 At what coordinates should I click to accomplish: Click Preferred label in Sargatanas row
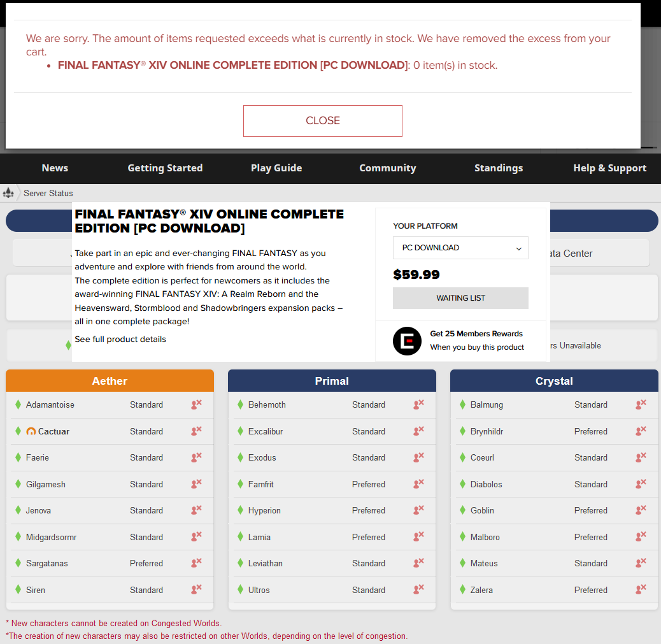146,563
